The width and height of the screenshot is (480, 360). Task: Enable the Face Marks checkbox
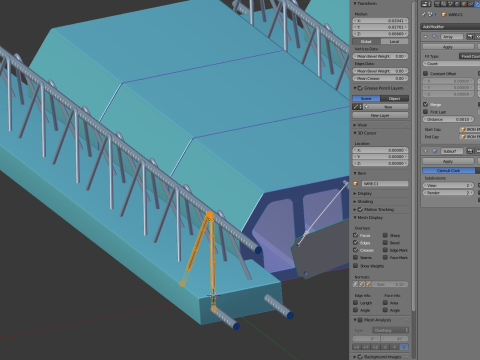point(385,257)
